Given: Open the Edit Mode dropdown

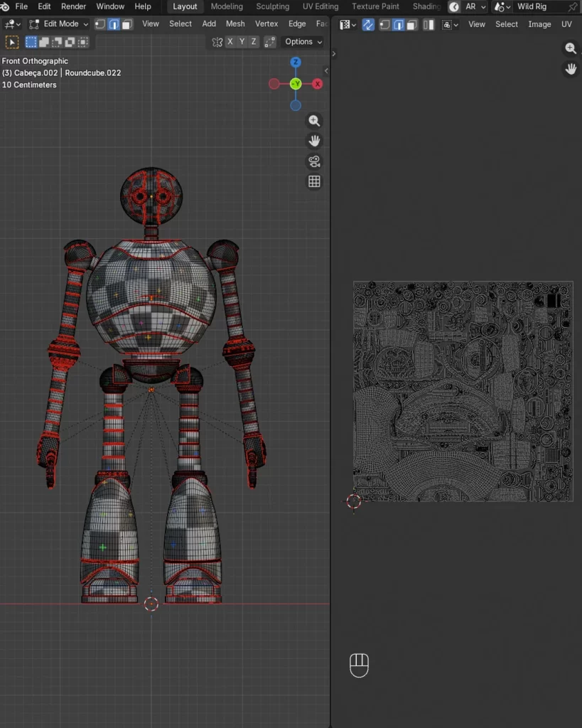Looking at the screenshot, I should tap(58, 23).
